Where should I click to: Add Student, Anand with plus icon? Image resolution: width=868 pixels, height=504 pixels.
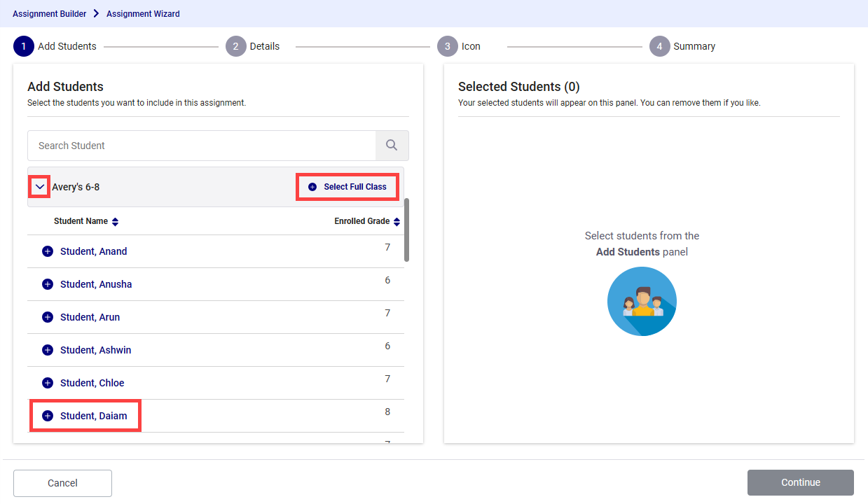[48, 251]
